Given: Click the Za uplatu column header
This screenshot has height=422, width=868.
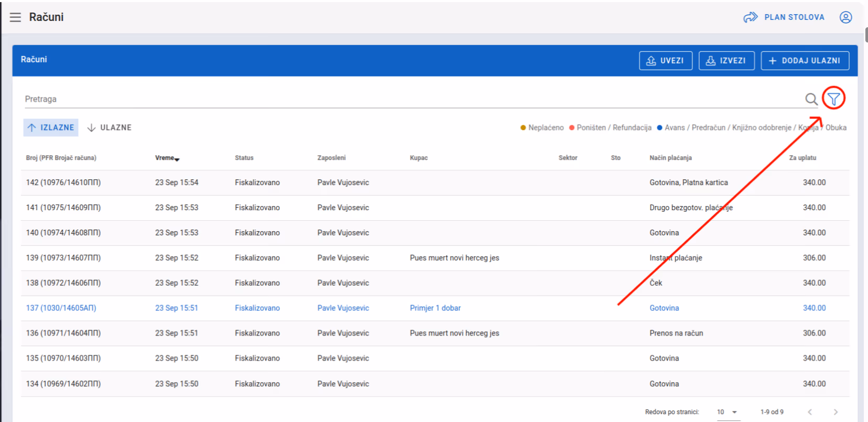Looking at the screenshot, I should coord(802,158).
